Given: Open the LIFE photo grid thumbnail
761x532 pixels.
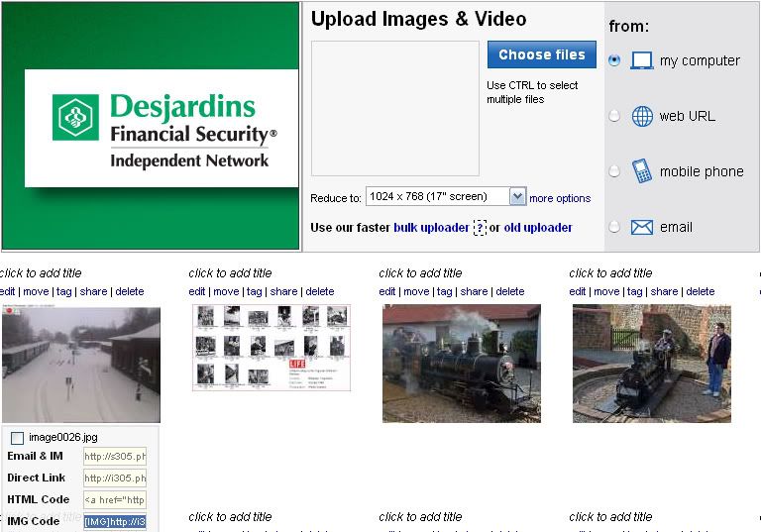Looking at the screenshot, I should click(272, 348).
